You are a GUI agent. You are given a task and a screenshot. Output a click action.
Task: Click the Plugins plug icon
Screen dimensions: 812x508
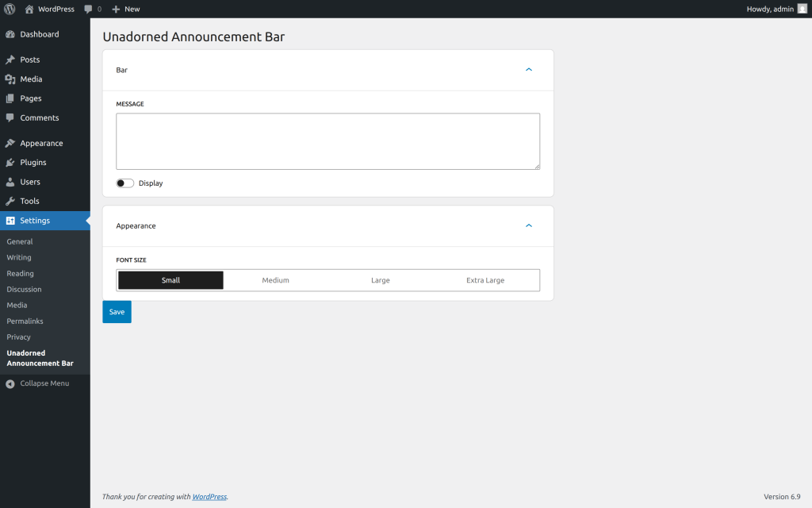10,163
